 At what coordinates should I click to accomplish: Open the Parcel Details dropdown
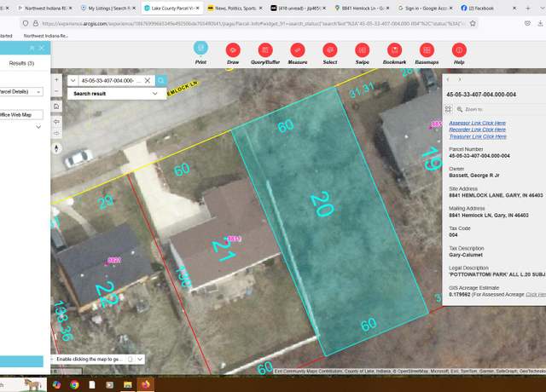(20, 92)
